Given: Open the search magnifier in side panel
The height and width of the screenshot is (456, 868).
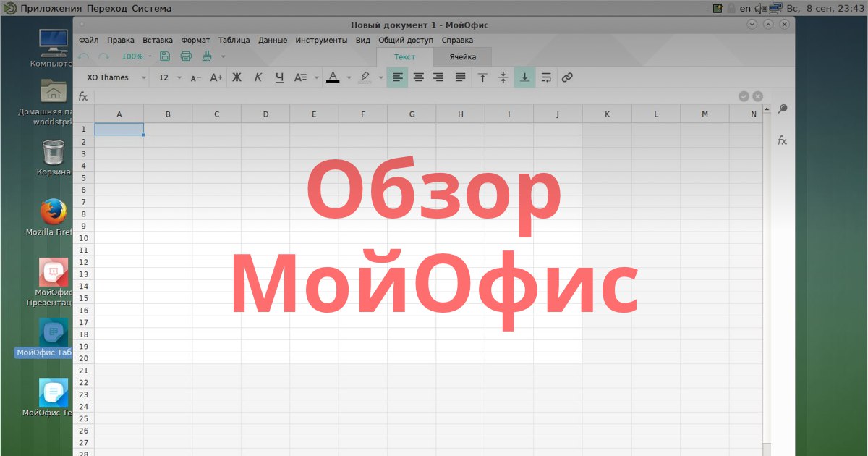Looking at the screenshot, I should [782, 109].
